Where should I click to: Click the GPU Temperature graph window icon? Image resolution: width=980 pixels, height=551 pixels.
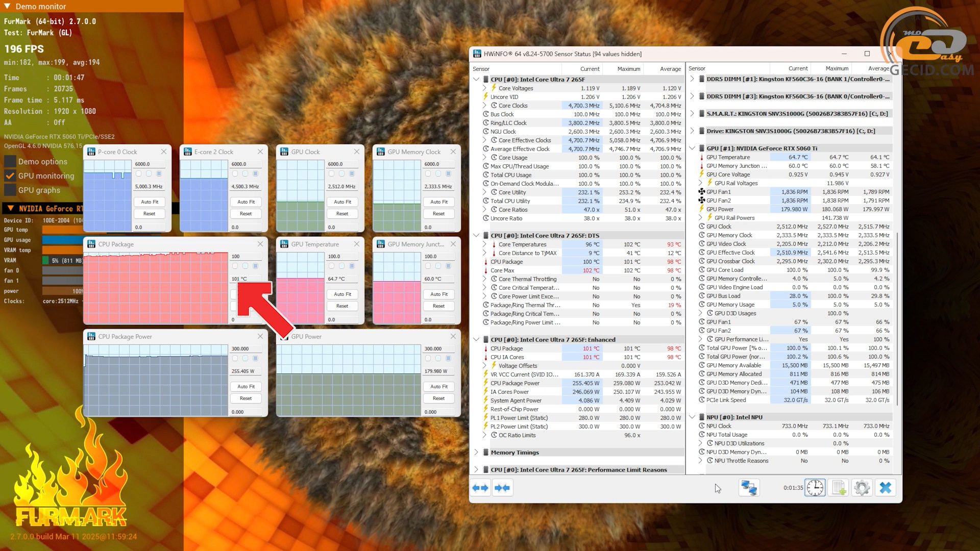click(284, 244)
